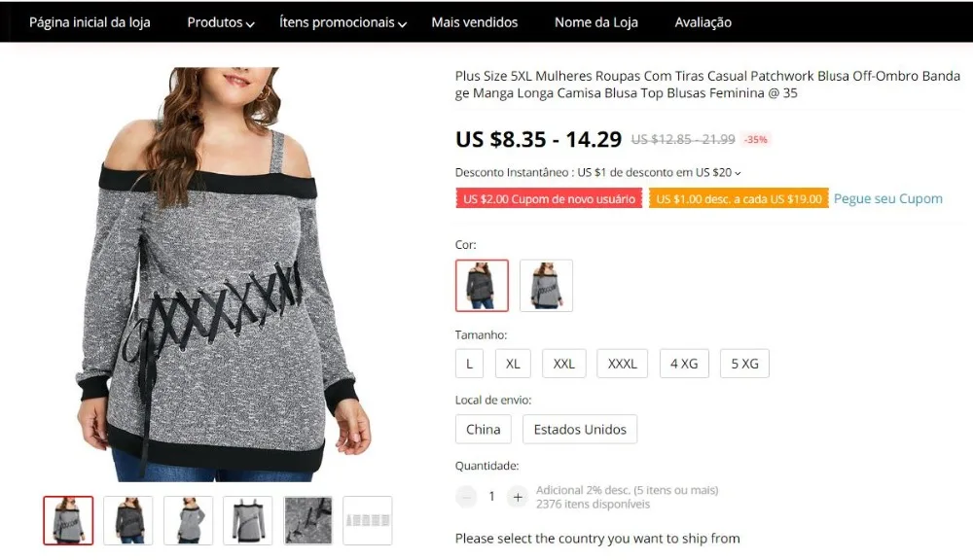The height and width of the screenshot is (560, 973).
Task: Increase quantity with the plus button
Action: (518, 497)
